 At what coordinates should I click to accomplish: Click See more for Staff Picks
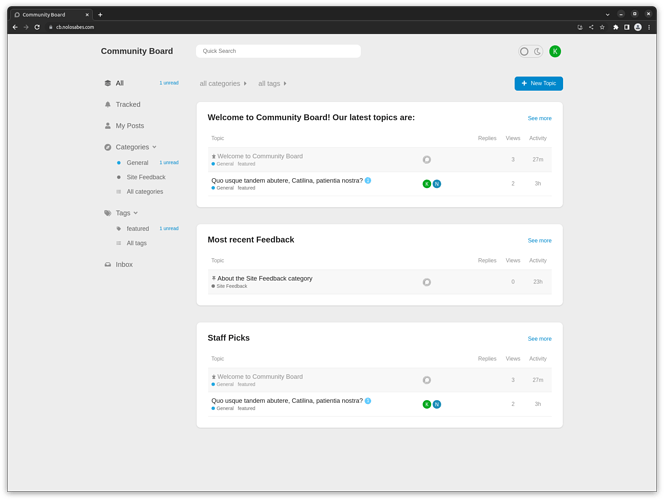coord(540,339)
